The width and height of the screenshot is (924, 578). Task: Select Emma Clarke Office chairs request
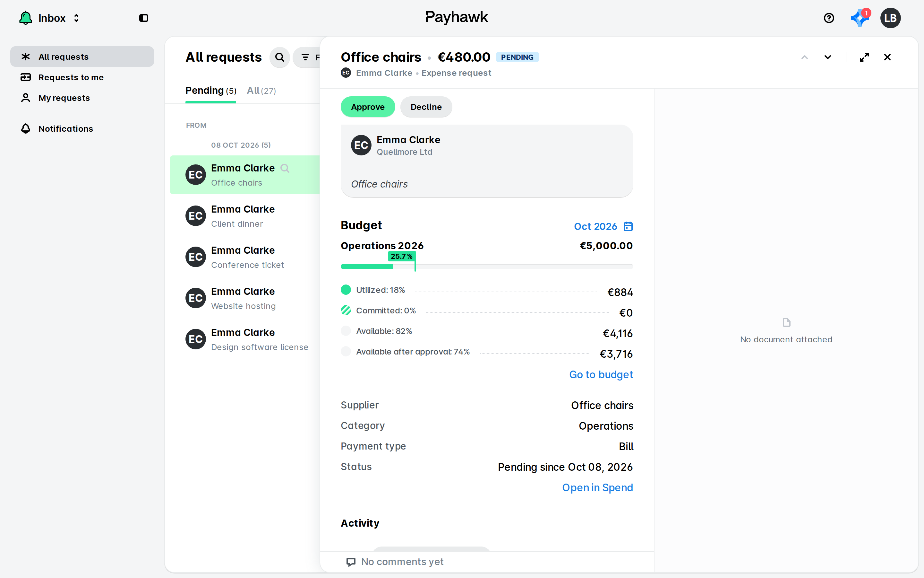tap(245, 175)
